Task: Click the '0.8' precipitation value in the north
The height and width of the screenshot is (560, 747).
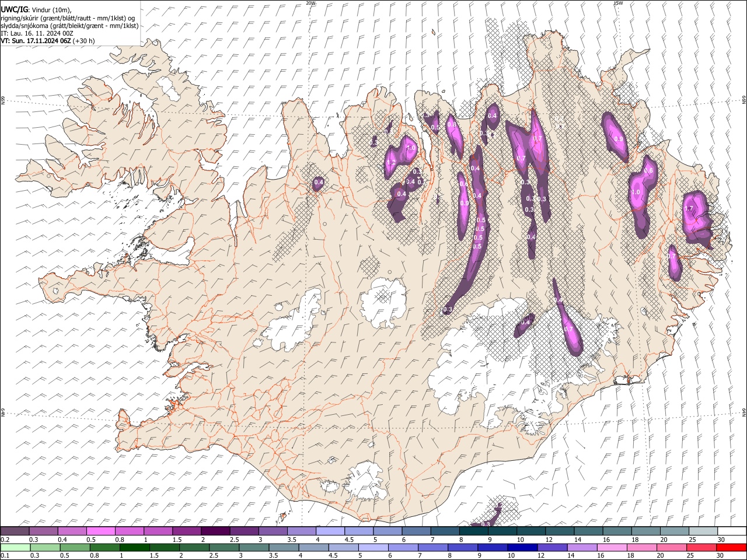Action: pos(451,125)
